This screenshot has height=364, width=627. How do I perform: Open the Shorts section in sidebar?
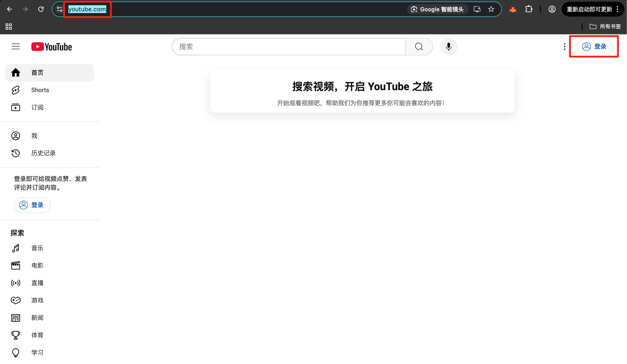(40, 90)
